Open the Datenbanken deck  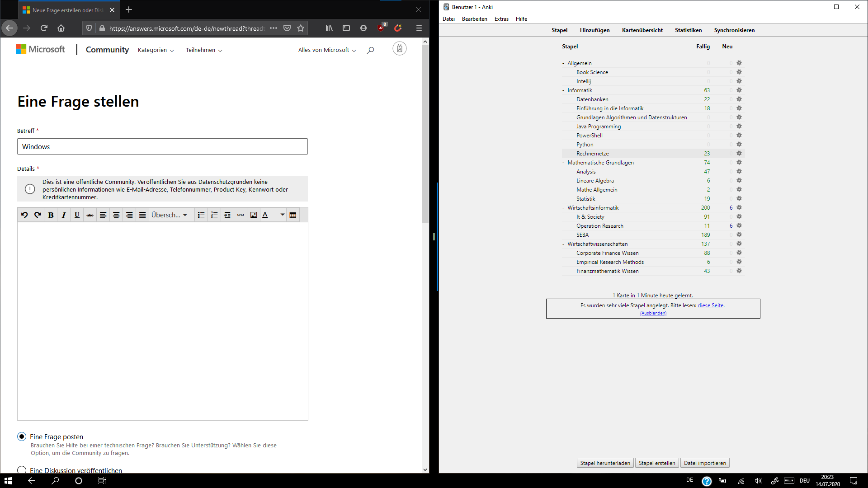(x=592, y=99)
